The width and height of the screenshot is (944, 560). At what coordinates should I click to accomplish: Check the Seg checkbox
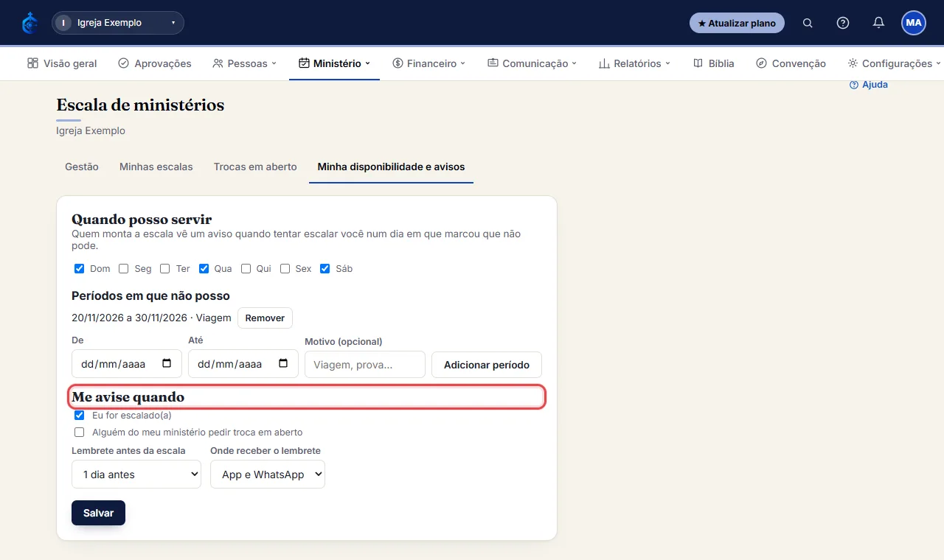point(124,269)
